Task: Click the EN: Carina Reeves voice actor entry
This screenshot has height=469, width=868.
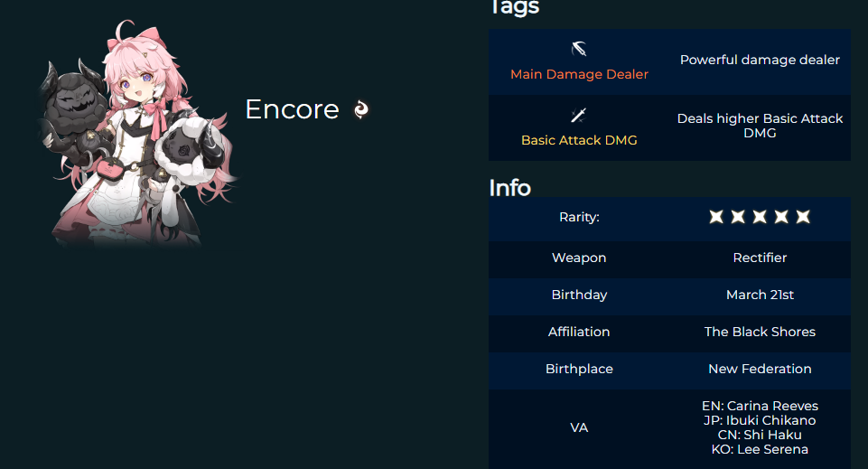Action: click(x=760, y=406)
